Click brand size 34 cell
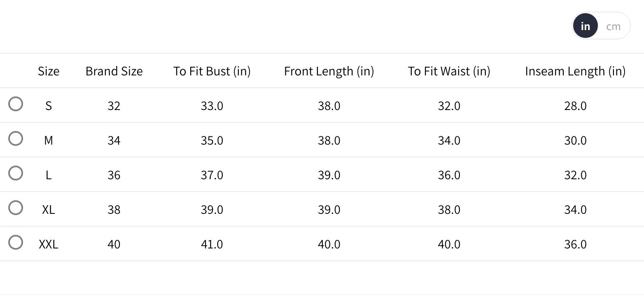The image size is (644, 295). [114, 140]
